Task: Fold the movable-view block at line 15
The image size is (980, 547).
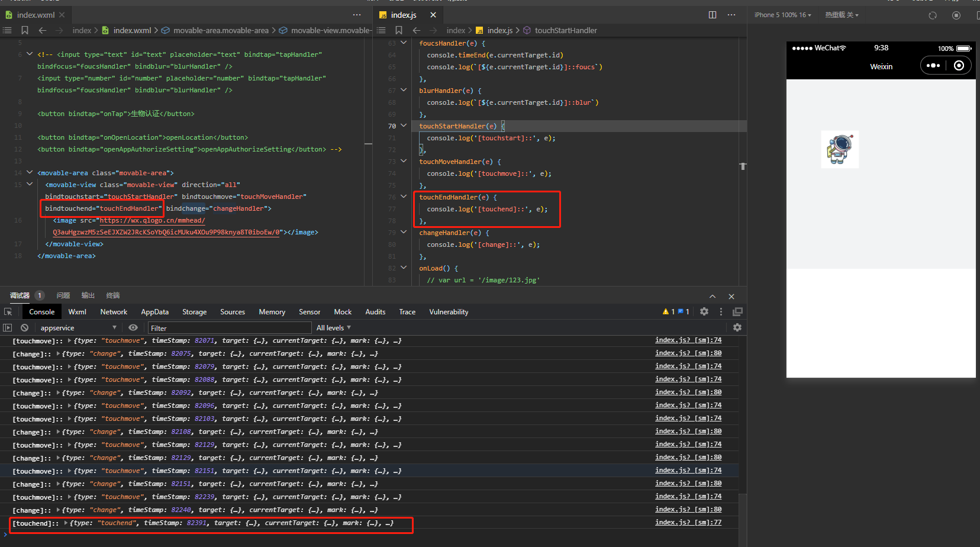Action: tap(30, 185)
